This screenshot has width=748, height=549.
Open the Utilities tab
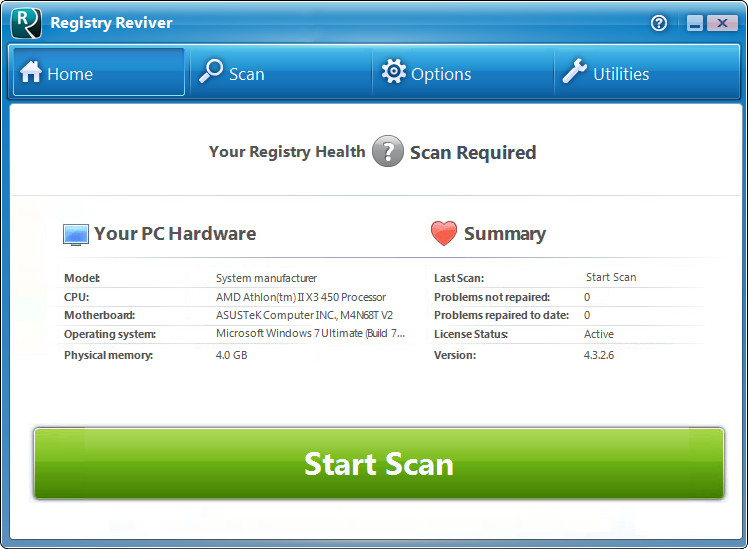646,72
